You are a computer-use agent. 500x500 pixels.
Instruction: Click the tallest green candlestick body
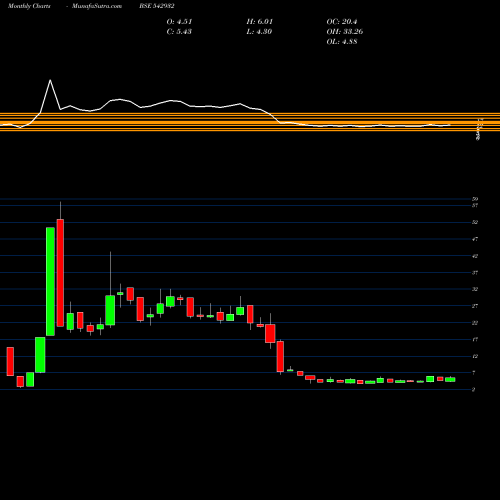[50, 281]
